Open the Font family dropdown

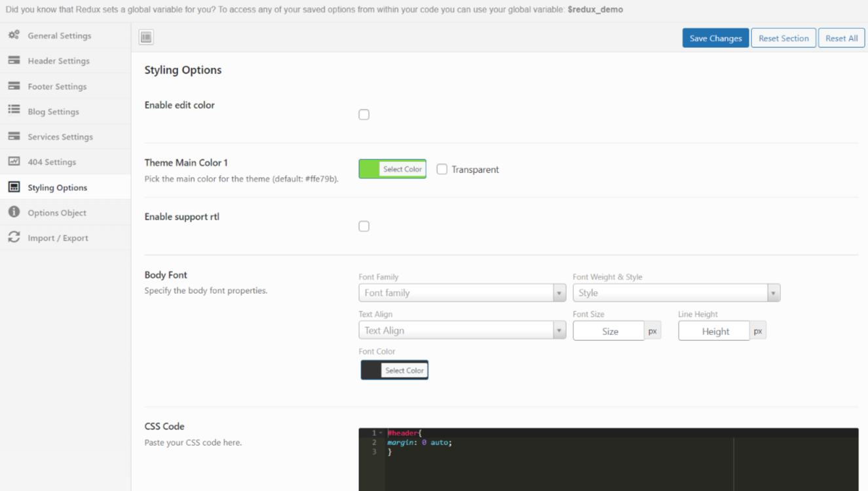point(462,293)
